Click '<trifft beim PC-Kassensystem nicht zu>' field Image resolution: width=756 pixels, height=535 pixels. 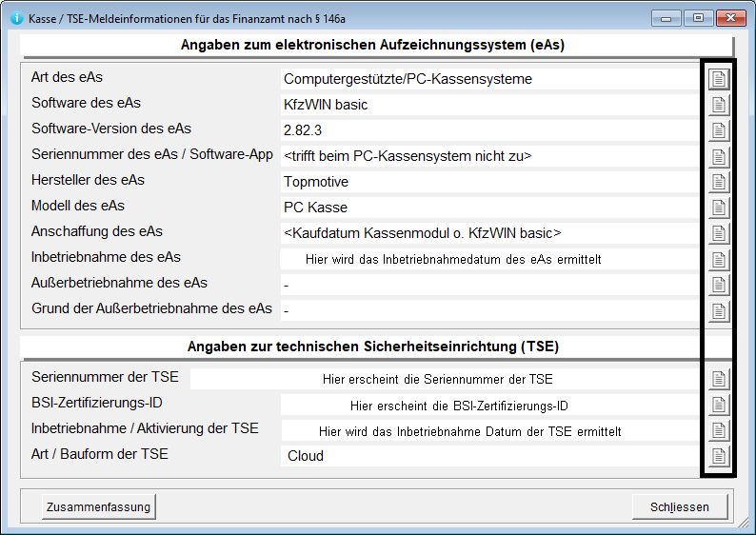tap(489, 156)
